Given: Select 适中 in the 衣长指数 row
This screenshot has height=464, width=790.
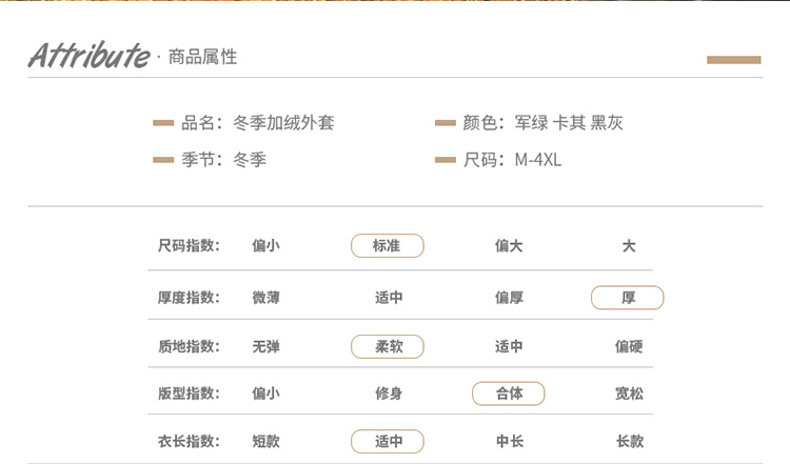Looking at the screenshot, I should pyautogui.click(x=387, y=441).
